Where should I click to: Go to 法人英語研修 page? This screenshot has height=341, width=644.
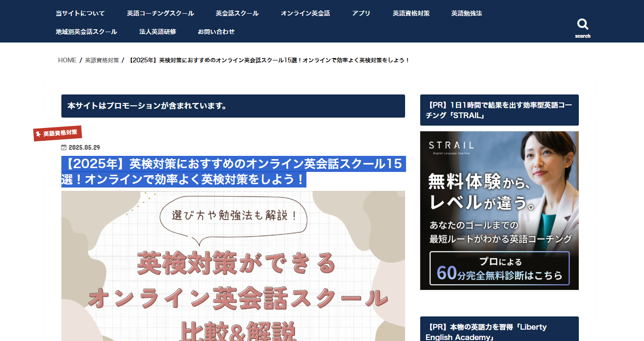pyautogui.click(x=158, y=32)
